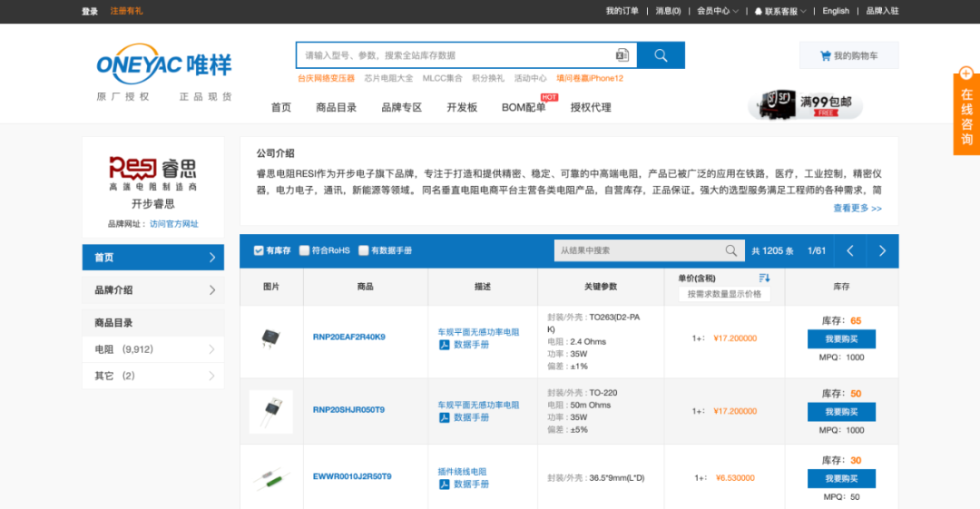Click the ONEYAC logo
Image resolution: width=980 pixels, height=509 pixels.
[163, 64]
